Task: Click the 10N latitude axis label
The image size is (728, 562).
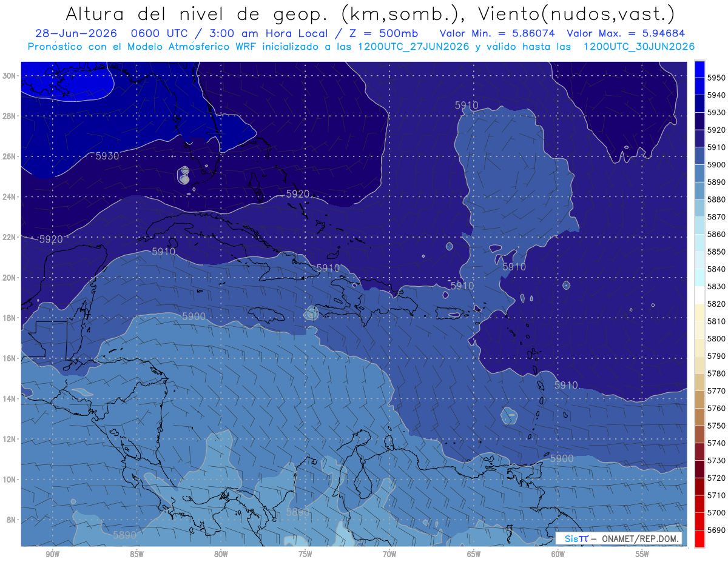Action: tap(10, 480)
